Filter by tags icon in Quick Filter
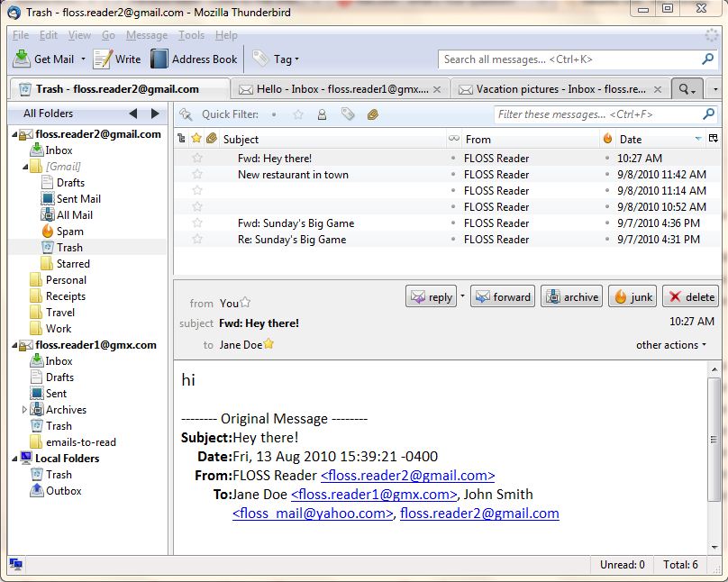This screenshot has height=582, width=728. tap(347, 114)
